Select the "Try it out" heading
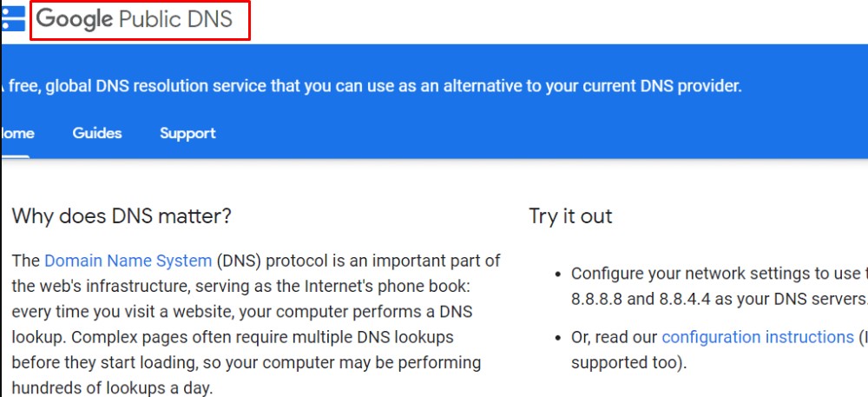868x397 pixels. point(571,216)
